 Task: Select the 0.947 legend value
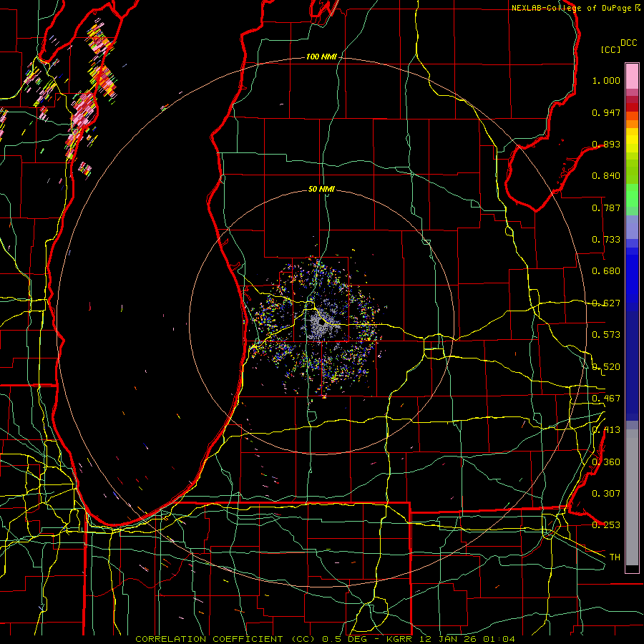(606, 112)
